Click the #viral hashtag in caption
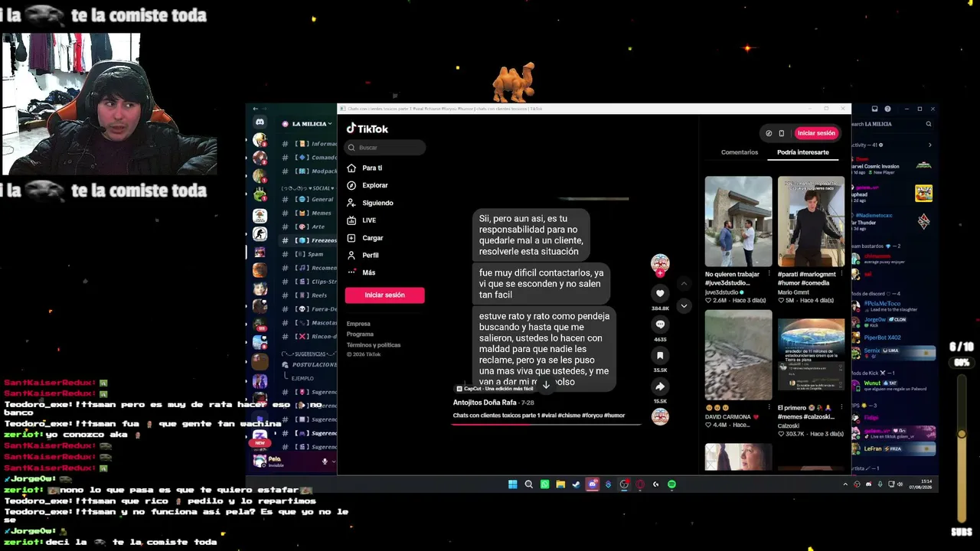The height and width of the screenshot is (551, 980). click(549, 416)
